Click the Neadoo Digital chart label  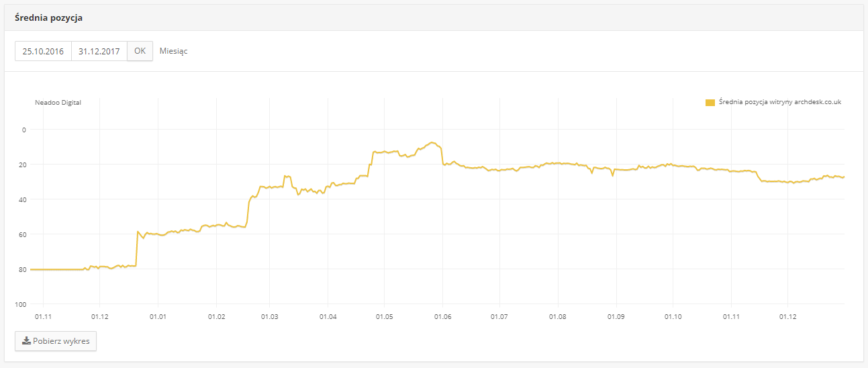[58, 103]
